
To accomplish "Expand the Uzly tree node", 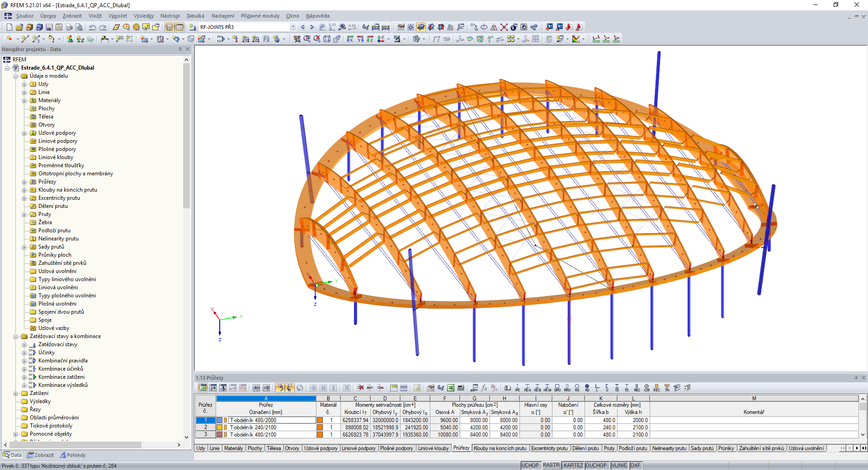I will pos(24,84).
